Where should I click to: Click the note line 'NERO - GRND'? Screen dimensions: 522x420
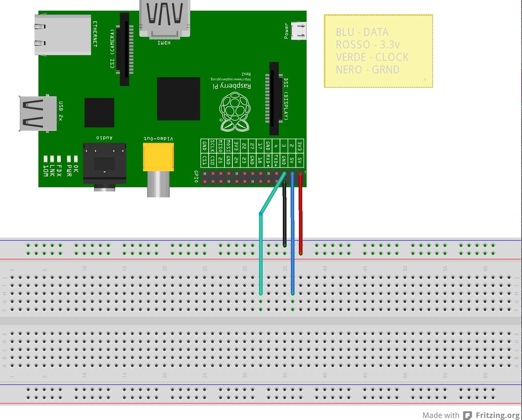pyautogui.click(x=368, y=70)
